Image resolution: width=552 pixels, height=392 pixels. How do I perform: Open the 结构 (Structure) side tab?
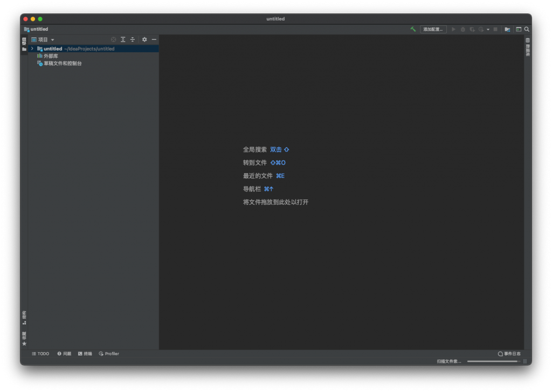(24, 318)
